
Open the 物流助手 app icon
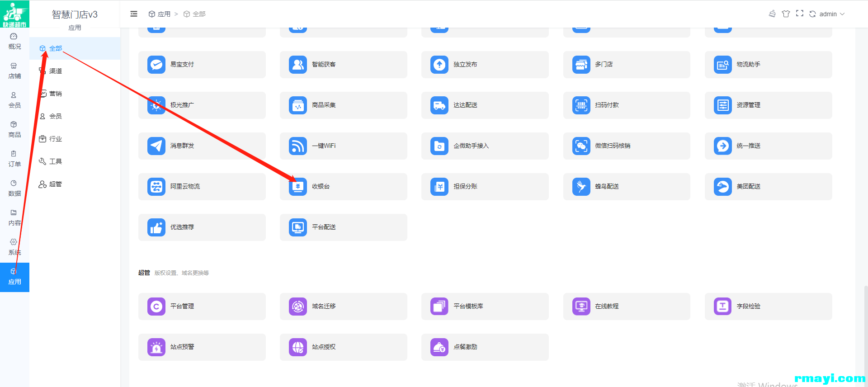[723, 65]
